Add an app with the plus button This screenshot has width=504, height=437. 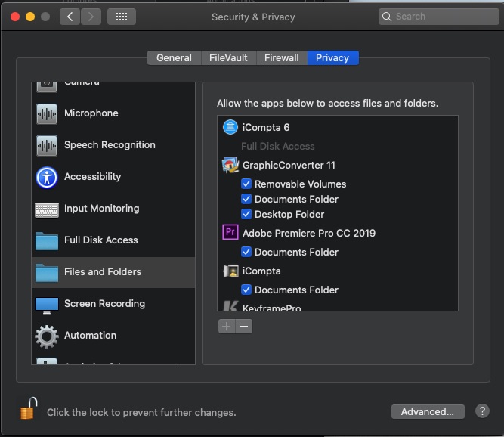(x=227, y=327)
